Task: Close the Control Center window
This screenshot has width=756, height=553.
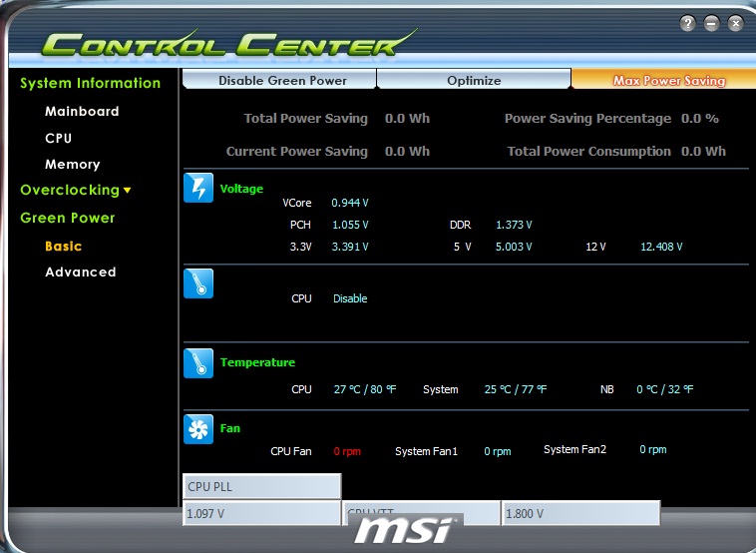Action: 736,23
